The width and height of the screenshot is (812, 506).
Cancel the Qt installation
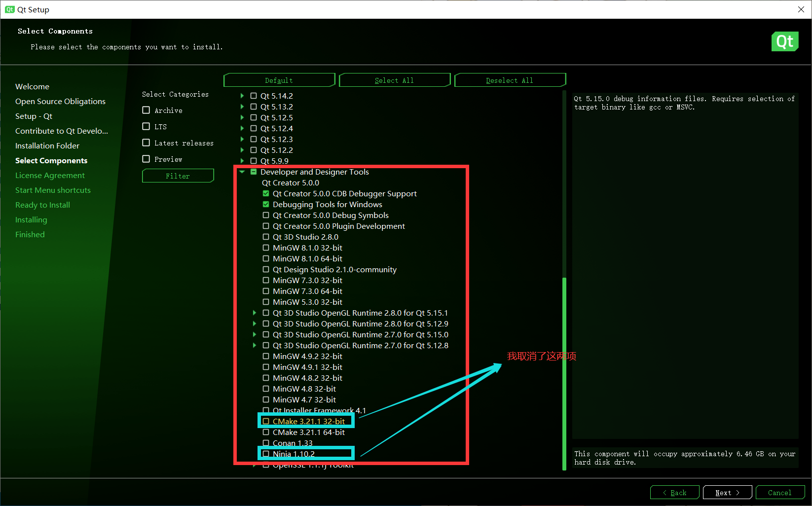pos(780,492)
